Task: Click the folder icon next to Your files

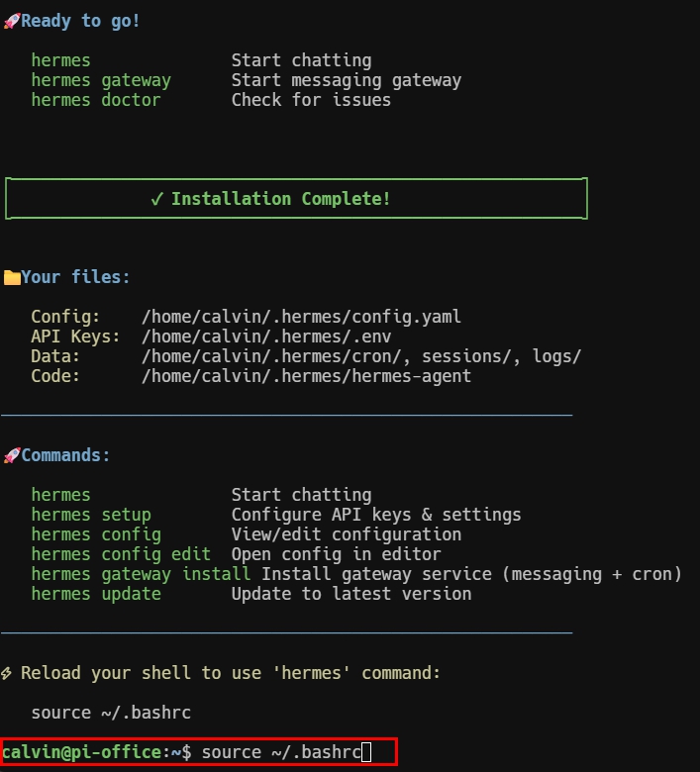Action: [12, 277]
